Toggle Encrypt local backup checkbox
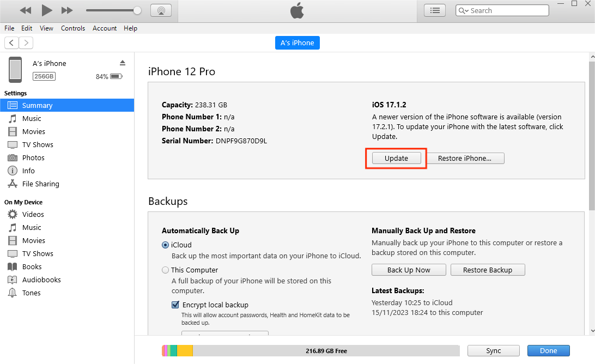The image size is (595, 364). (175, 305)
